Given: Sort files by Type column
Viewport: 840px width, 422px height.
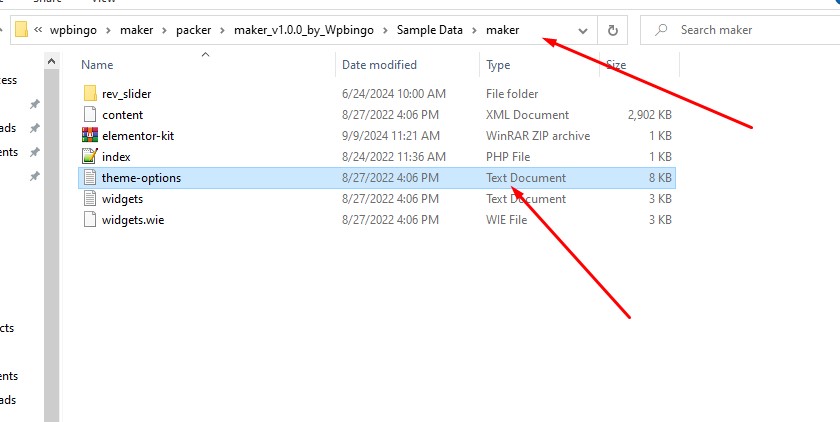Looking at the screenshot, I should pos(498,65).
